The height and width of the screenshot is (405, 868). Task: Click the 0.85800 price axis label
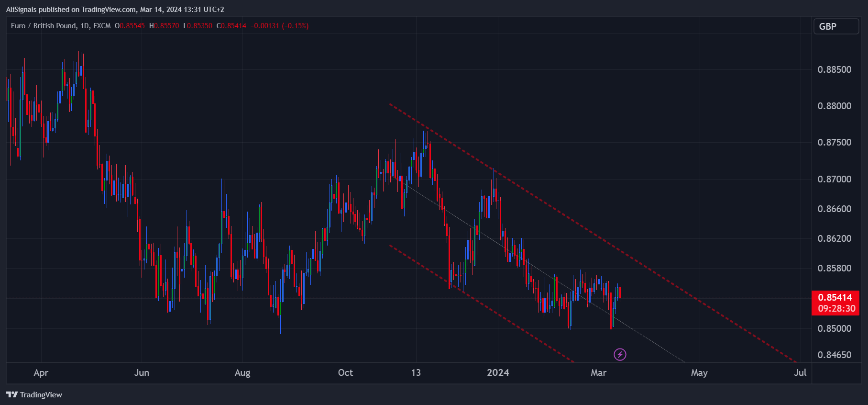(x=835, y=268)
